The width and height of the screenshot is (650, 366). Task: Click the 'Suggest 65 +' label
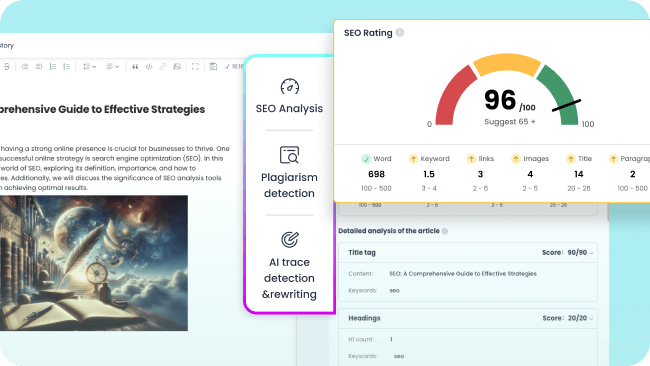(x=510, y=122)
